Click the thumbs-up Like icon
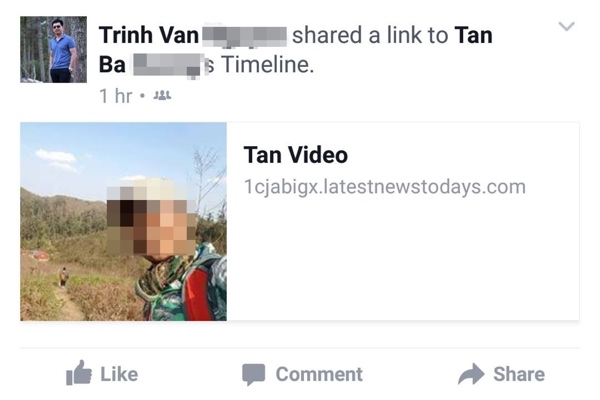600x400 pixels. [x=79, y=372]
